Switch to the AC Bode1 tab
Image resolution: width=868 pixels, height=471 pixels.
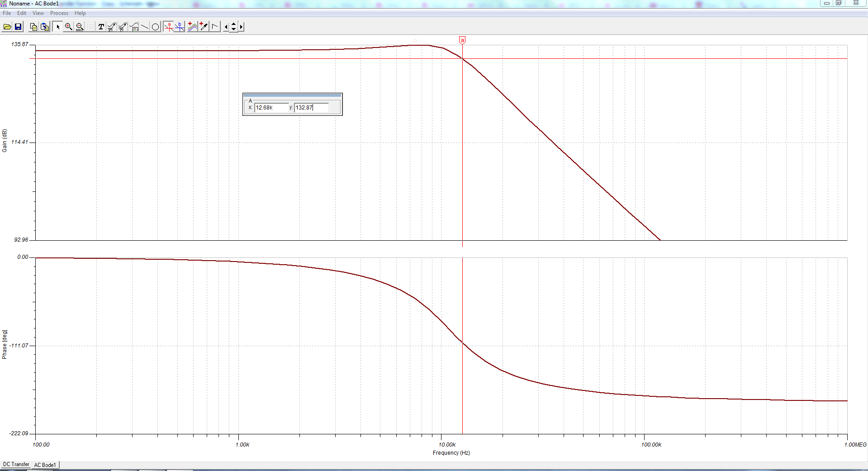point(45,465)
